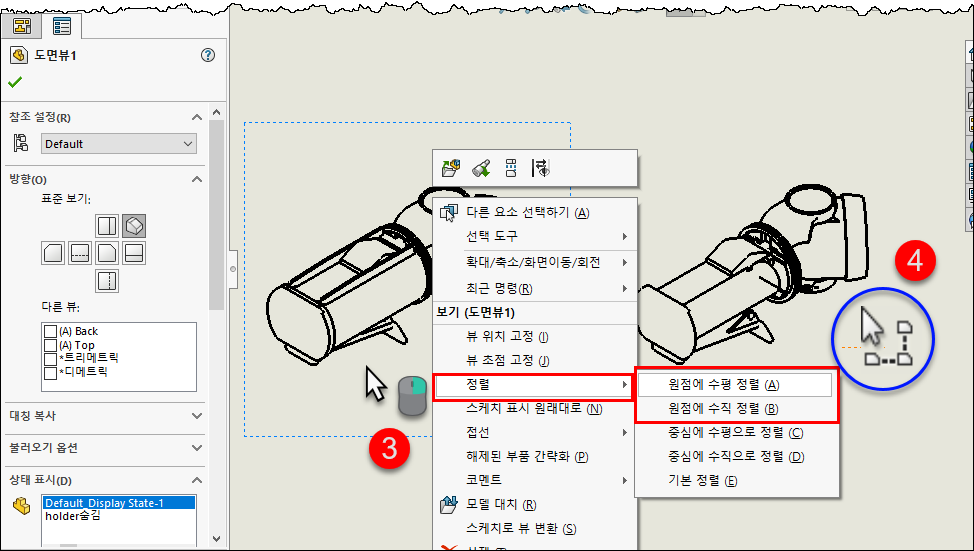Open the Default configuration dropdown
The image size is (974, 551).
(119, 143)
